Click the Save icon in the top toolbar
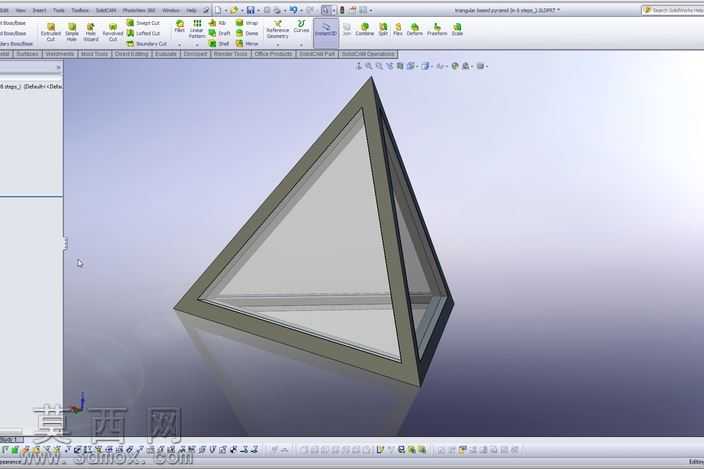The width and height of the screenshot is (704, 469). click(x=251, y=10)
